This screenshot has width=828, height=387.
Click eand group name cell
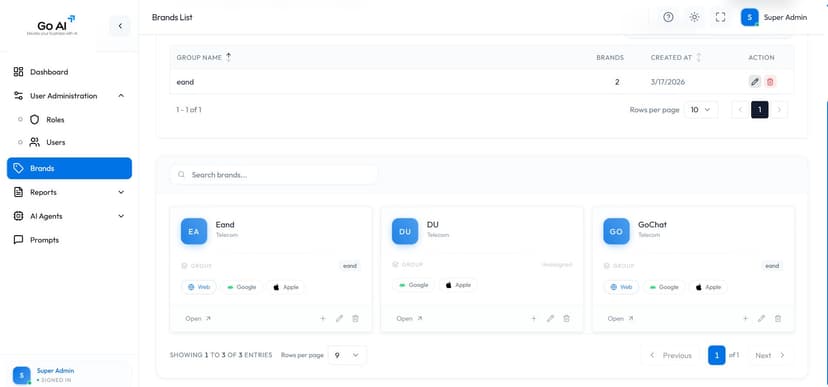pyautogui.click(x=185, y=82)
